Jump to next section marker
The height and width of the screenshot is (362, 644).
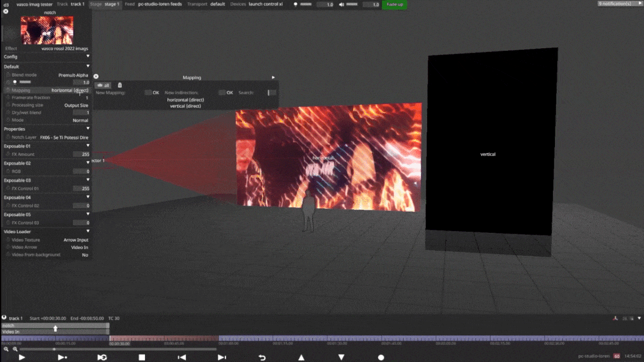tap(222, 357)
